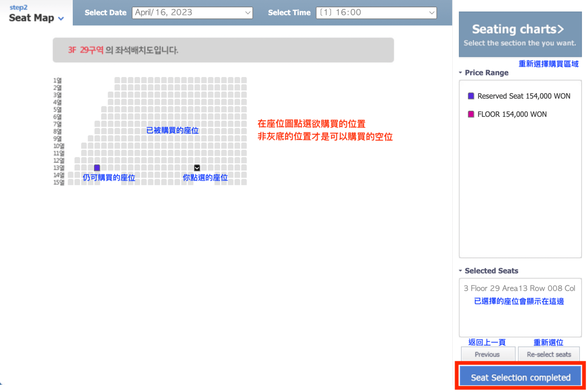
Task: Click the pink FLOOR price color square
Action: point(471,114)
